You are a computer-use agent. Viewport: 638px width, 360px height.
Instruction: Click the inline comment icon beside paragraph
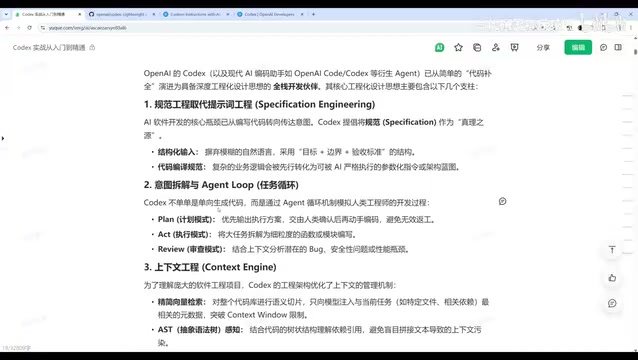(x=503, y=201)
